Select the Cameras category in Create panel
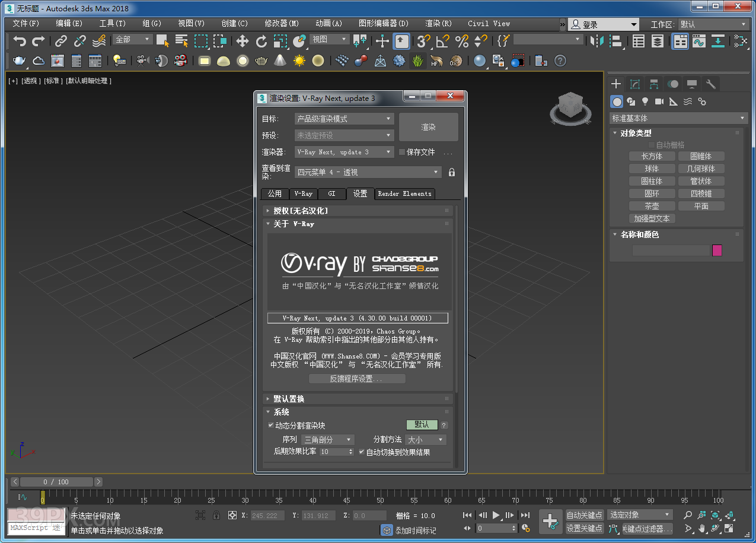The height and width of the screenshot is (543, 756). (x=659, y=101)
